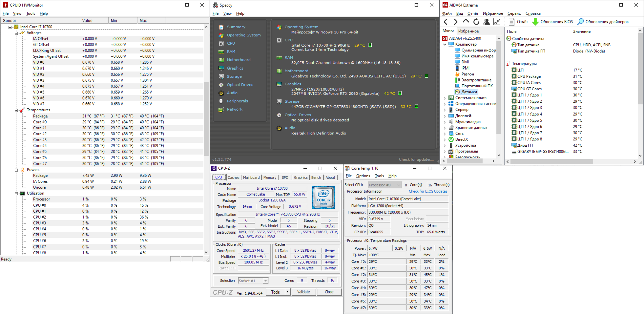
Task: Select Электропитание item in AIDA64 tree
Action: click(x=476, y=80)
